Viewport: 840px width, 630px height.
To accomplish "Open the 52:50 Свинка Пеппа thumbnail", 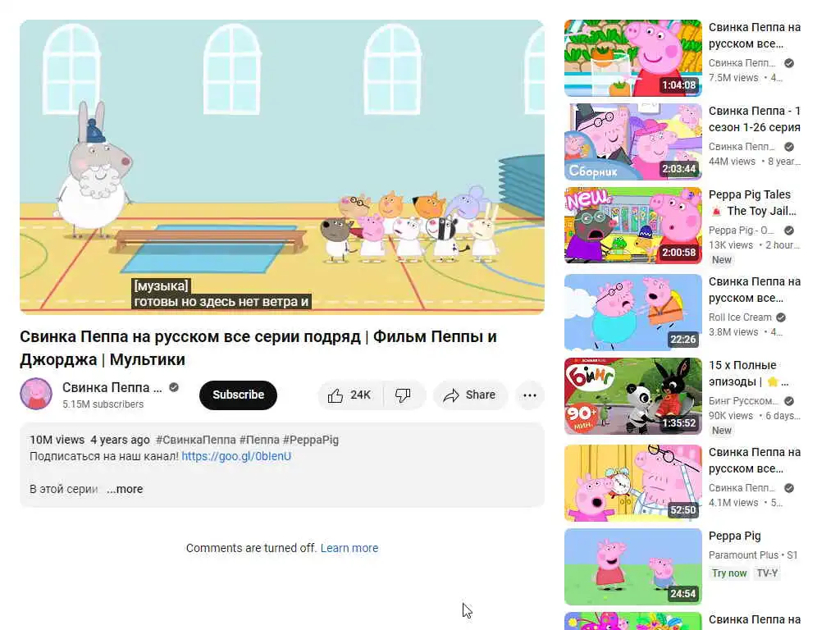I will click(632, 482).
